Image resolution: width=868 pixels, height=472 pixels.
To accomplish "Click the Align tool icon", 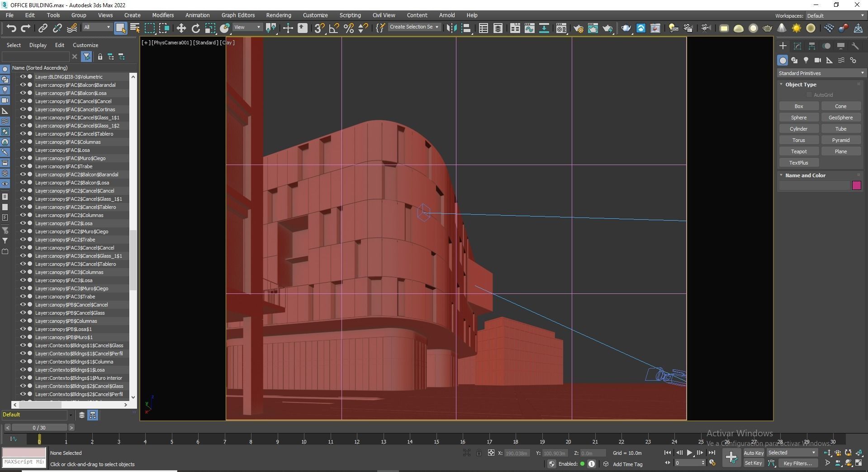I will click(x=466, y=28).
